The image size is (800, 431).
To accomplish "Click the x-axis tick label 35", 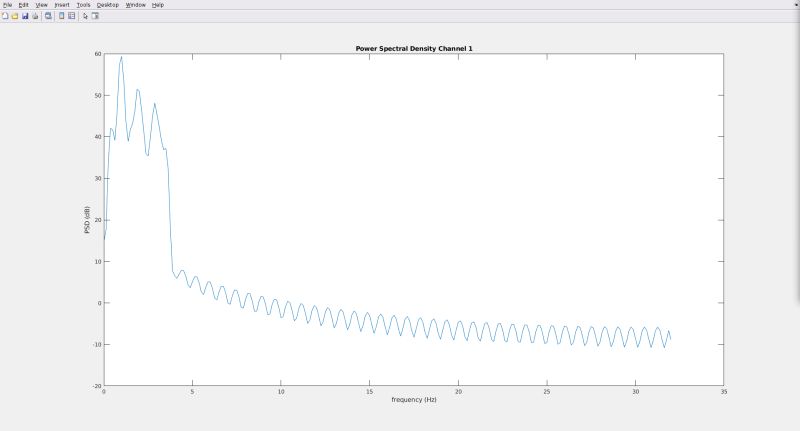I will [724, 392].
